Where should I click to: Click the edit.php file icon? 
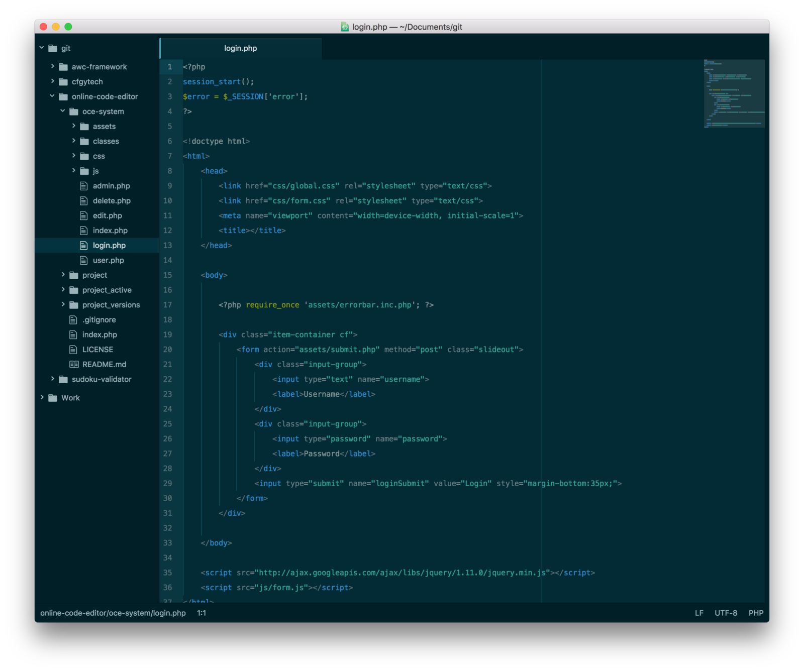point(84,215)
